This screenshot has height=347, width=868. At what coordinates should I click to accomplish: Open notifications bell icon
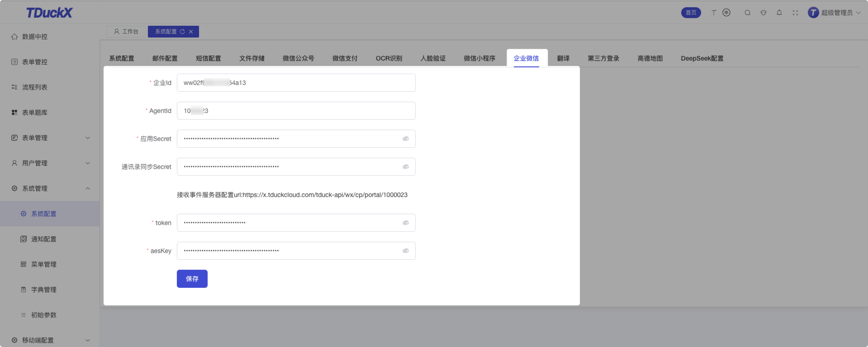(x=779, y=13)
